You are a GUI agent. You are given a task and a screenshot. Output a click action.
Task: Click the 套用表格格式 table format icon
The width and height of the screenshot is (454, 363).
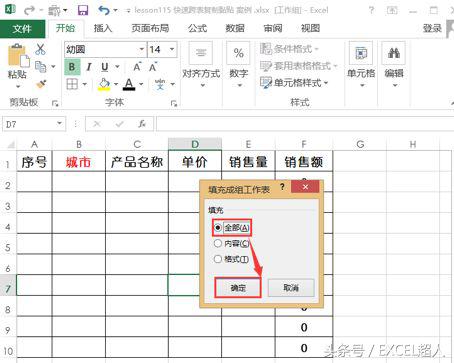click(x=266, y=66)
